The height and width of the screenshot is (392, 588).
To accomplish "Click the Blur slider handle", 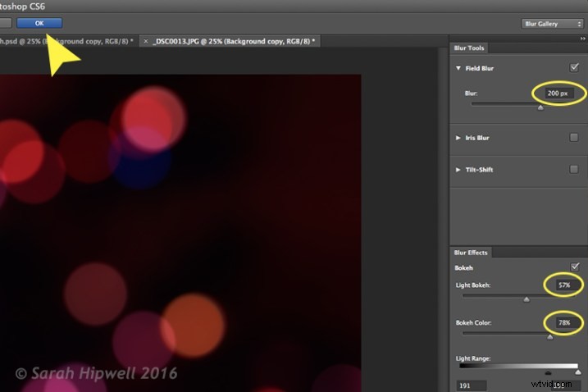I will tap(540, 107).
